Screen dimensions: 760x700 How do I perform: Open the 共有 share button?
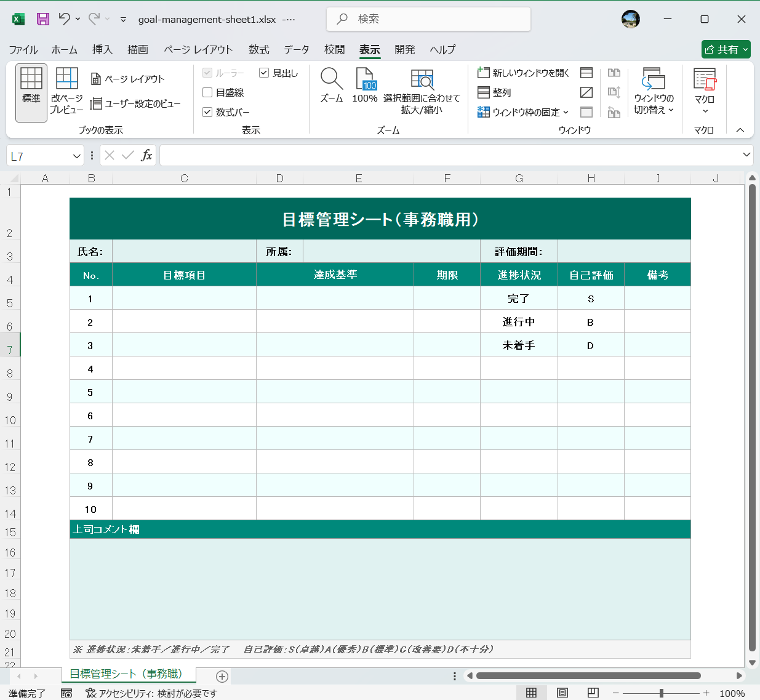click(726, 49)
